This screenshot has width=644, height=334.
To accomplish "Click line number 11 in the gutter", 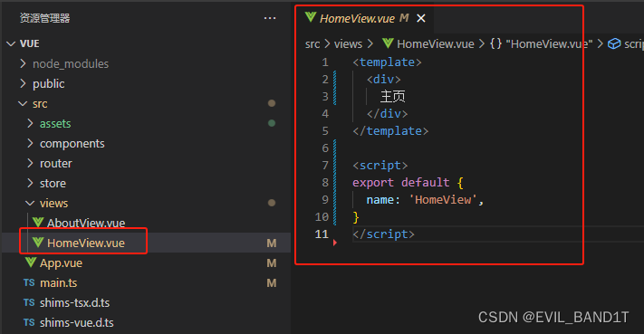I will (322, 234).
